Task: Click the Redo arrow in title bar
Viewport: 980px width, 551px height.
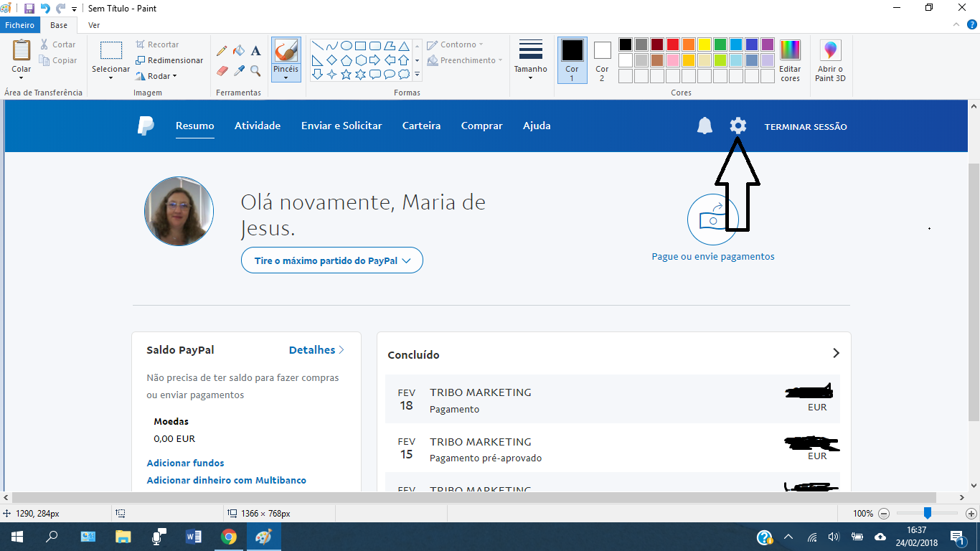Action: point(61,9)
